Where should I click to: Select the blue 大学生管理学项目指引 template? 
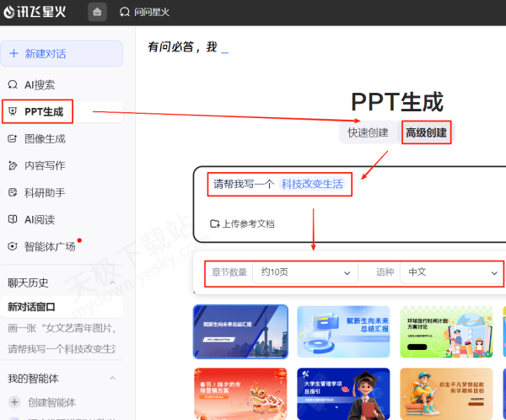(343, 394)
